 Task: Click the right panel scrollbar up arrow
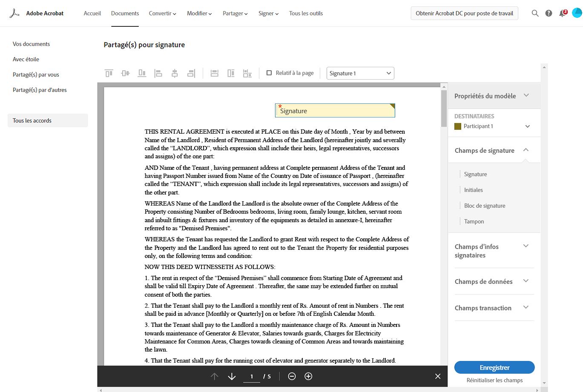[544, 67]
